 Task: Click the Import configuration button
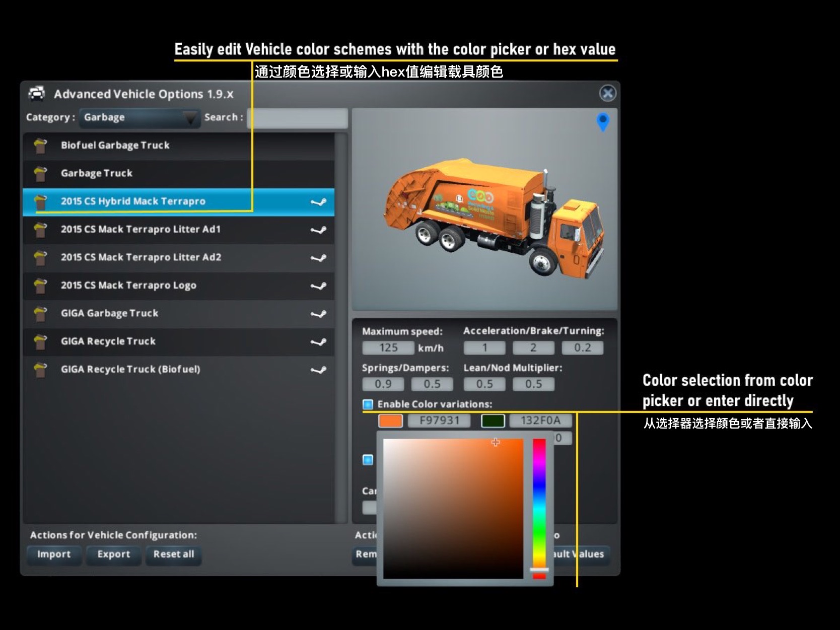point(54,554)
